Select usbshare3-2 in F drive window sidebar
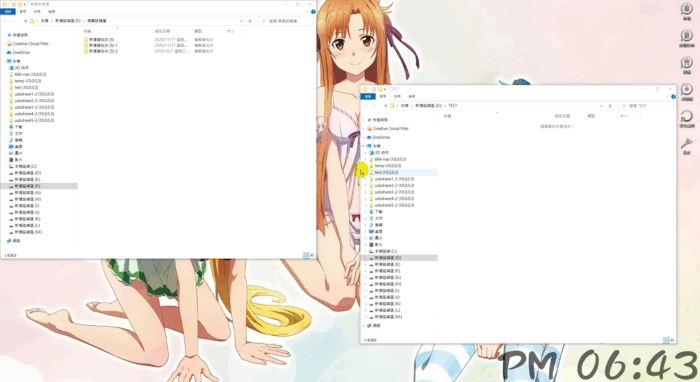The height and width of the screenshot is (382, 700). [31, 108]
